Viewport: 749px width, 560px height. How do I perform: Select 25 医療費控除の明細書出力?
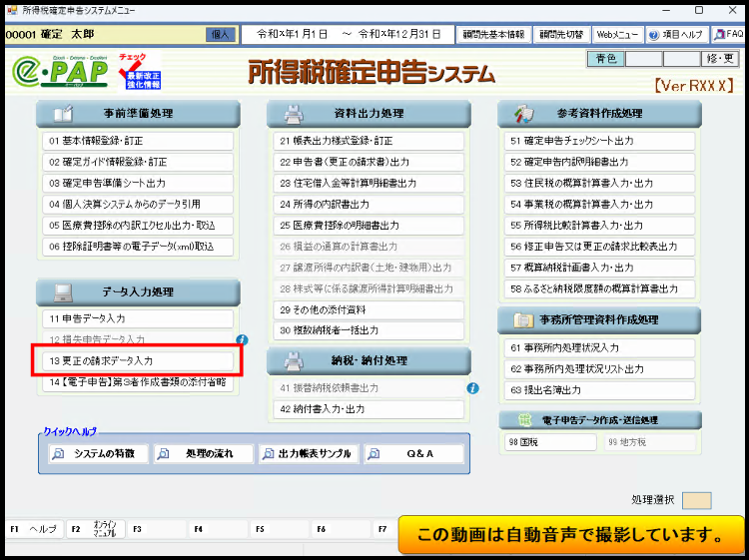coord(369,226)
